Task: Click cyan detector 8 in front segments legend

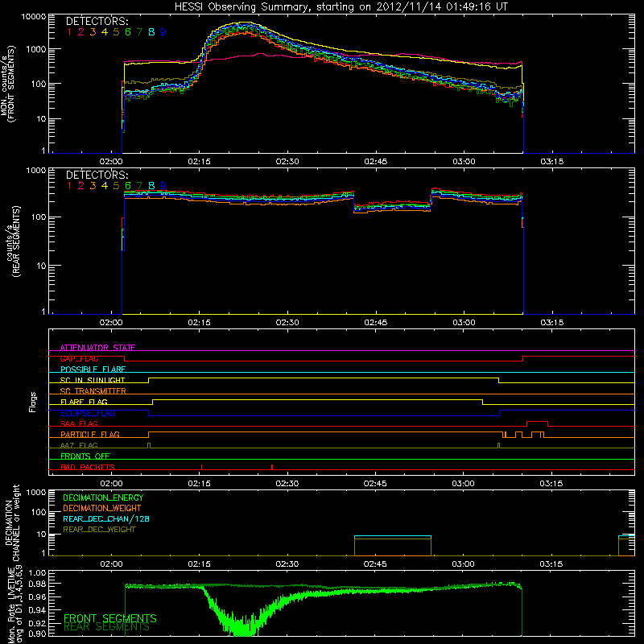Action: tap(151, 32)
